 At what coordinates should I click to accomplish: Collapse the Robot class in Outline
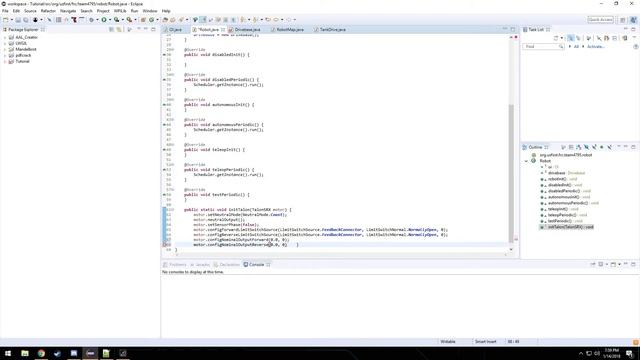(x=526, y=161)
